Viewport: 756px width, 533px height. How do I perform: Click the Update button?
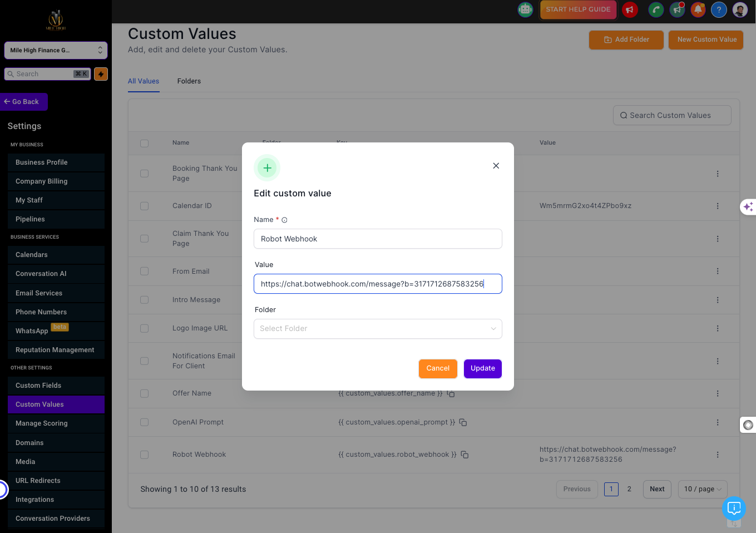[x=483, y=368]
